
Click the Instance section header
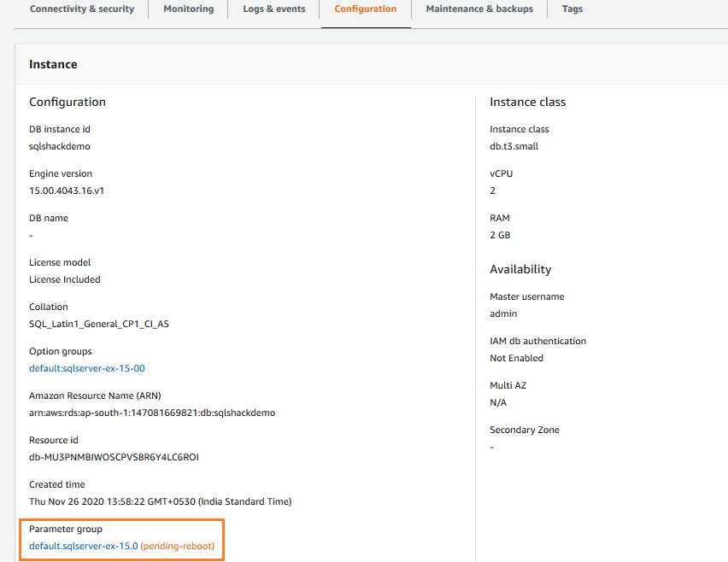click(53, 64)
